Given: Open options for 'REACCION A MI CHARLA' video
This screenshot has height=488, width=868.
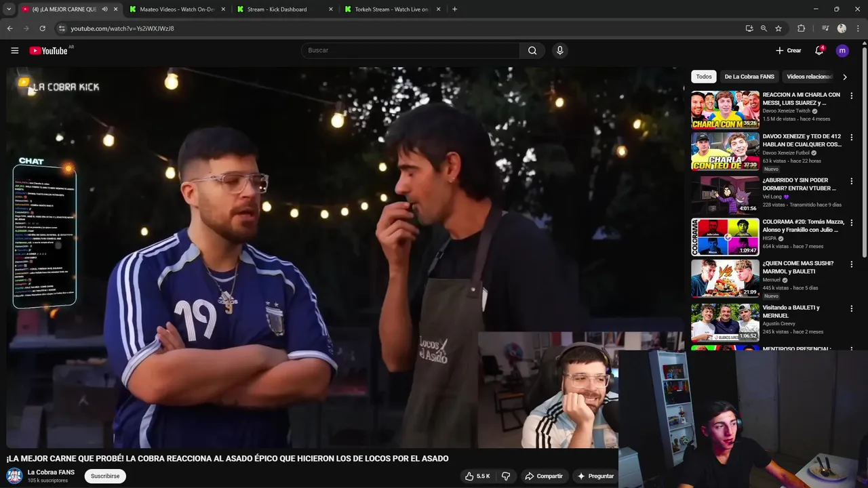Looking at the screenshot, I should (852, 96).
